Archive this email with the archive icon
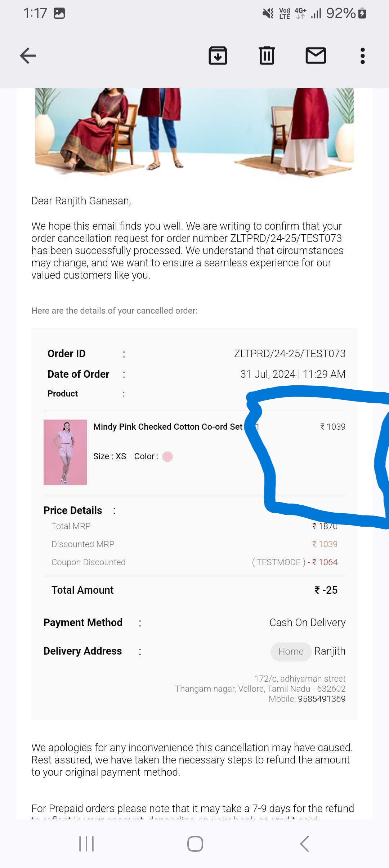389x868 pixels. tap(218, 56)
